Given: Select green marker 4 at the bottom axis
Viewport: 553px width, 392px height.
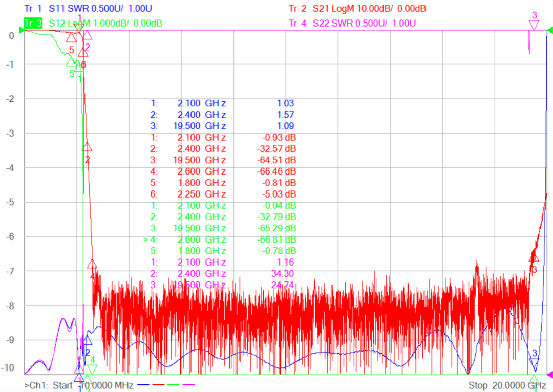Looking at the screenshot, I should 92,369.
